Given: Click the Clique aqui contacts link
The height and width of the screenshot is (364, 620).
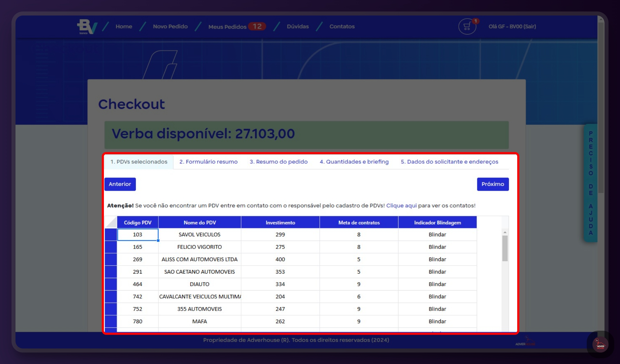Looking at the screenshot, I should coord(401,206).
